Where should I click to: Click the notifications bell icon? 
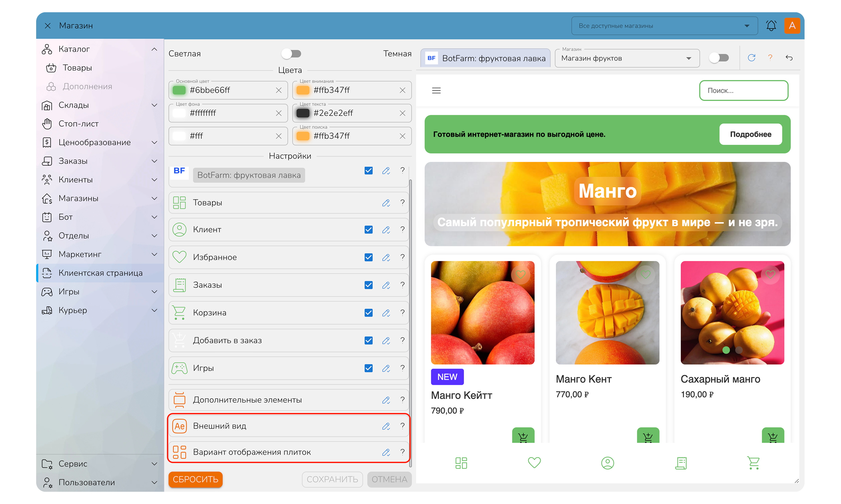click(771, 25)
